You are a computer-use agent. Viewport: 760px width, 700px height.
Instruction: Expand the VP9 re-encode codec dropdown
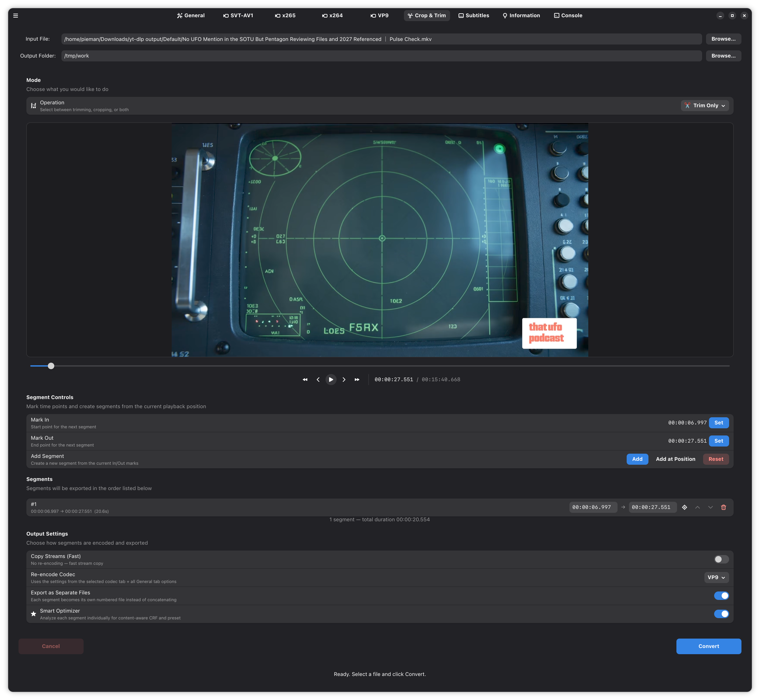pos(716,577)
